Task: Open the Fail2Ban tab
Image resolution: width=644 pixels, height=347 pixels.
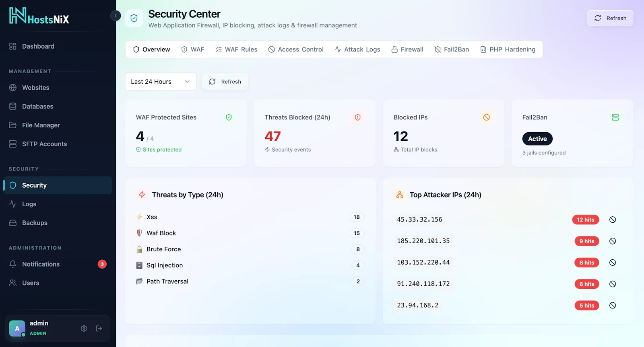Action: point(452,49)
